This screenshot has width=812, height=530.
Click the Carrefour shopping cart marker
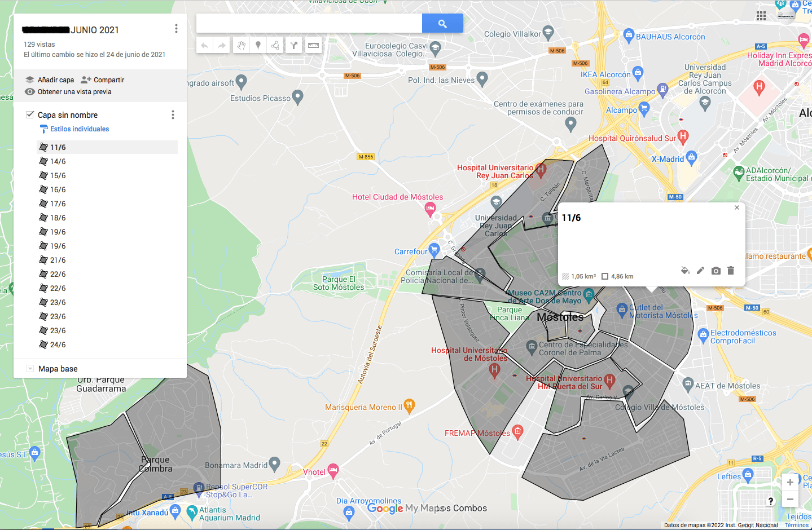[434, 249]
